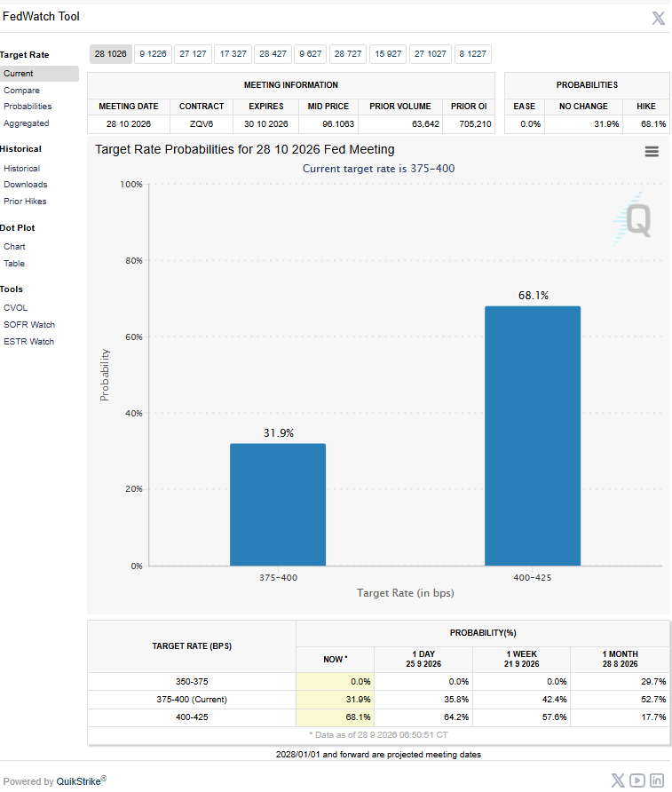
Task: Click the 68.1% label above the bar
Action: [x=534, y=296]
